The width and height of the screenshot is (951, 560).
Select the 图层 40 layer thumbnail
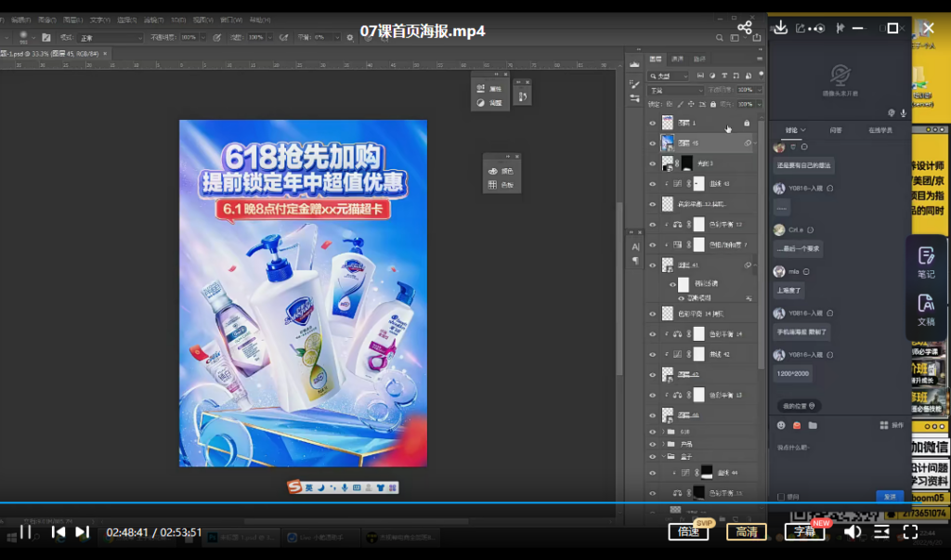click(x=667, y=416)
